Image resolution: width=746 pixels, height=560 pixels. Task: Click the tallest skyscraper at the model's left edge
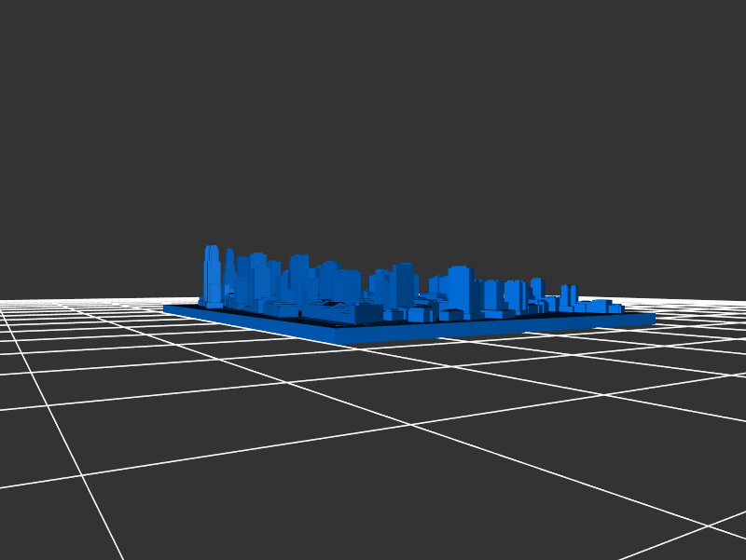[212, 272]
